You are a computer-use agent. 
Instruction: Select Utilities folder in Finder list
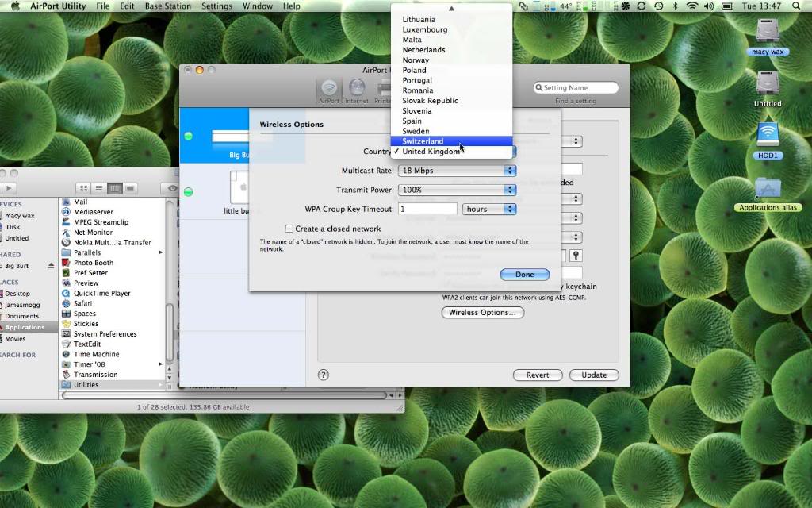point(113,385)
